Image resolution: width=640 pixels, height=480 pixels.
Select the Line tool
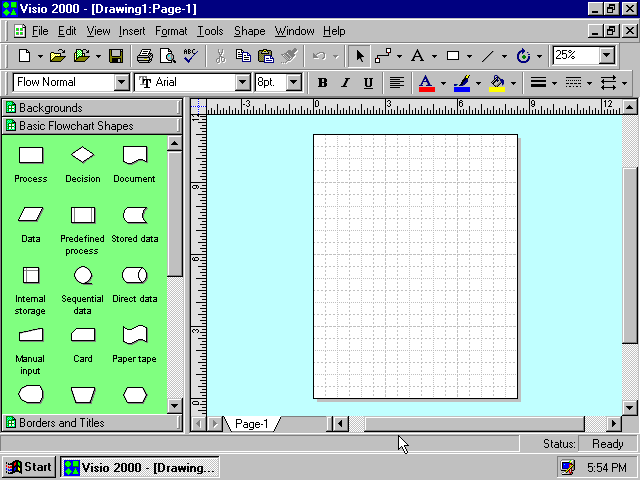[488, 56]
